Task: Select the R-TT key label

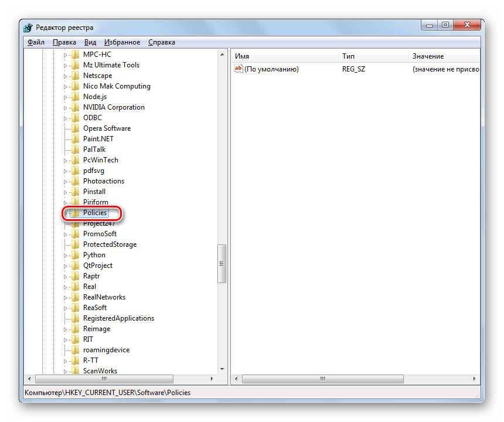Action: (90, 360)
